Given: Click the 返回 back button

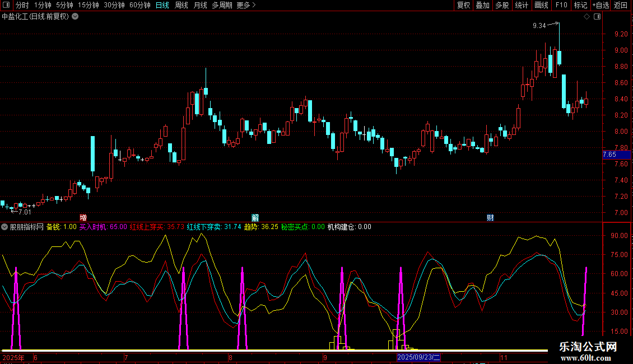Looking at the screenshot, I should click(621, 5).
